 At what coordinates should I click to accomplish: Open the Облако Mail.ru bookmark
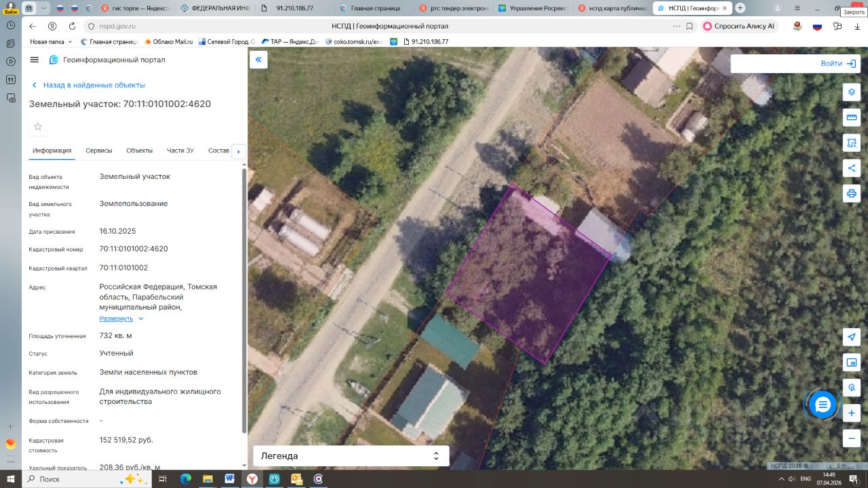coord(168,41)
